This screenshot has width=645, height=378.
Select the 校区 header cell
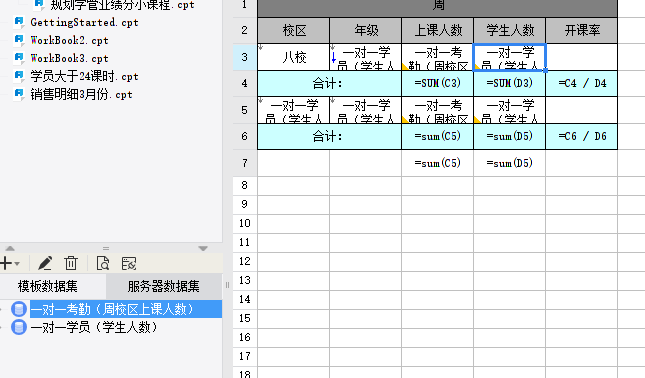pos(293,30)
